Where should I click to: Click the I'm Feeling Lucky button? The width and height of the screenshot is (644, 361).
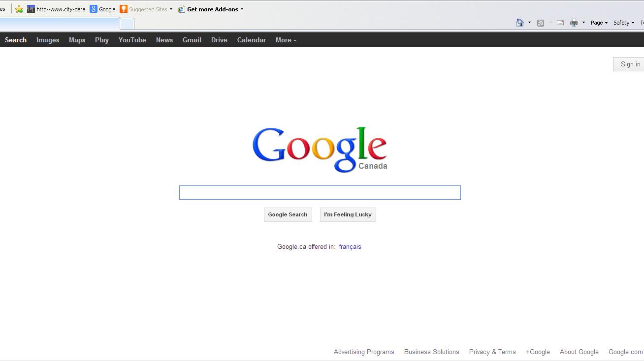pos(348,214)
